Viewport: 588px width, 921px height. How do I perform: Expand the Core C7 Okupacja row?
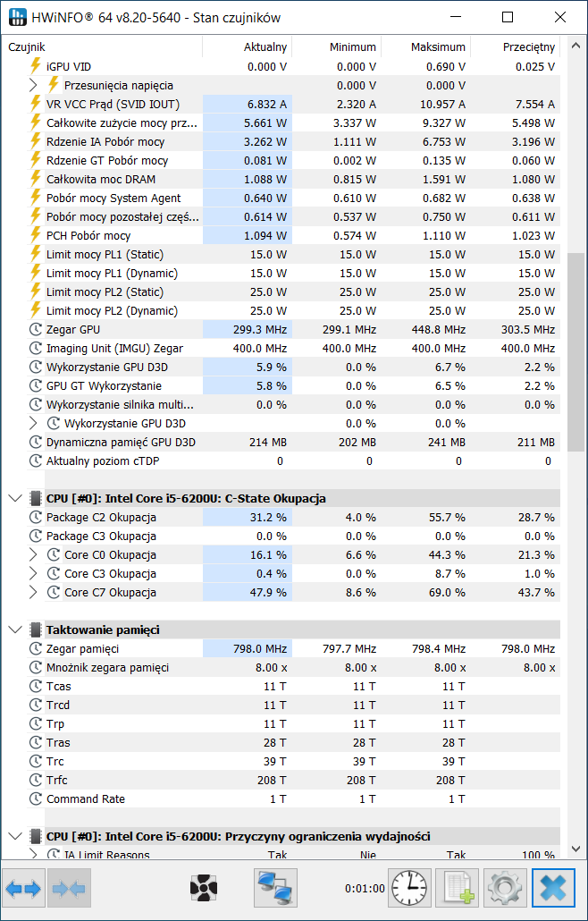coord(33,593)
